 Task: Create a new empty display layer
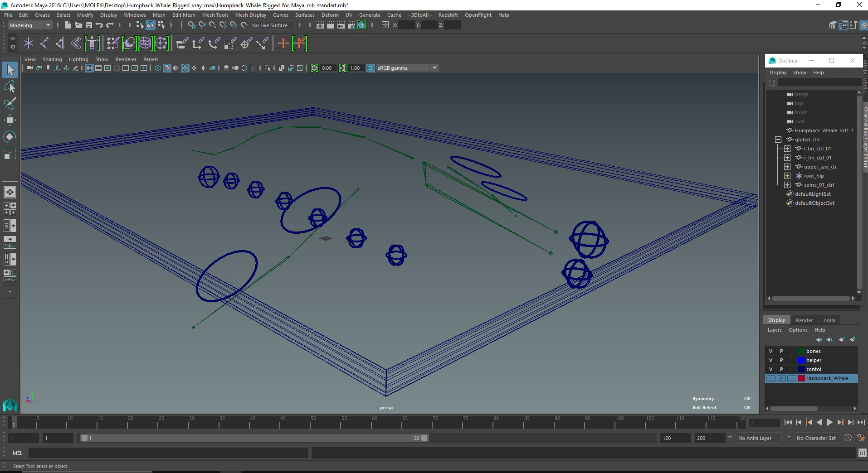point(842,339)
